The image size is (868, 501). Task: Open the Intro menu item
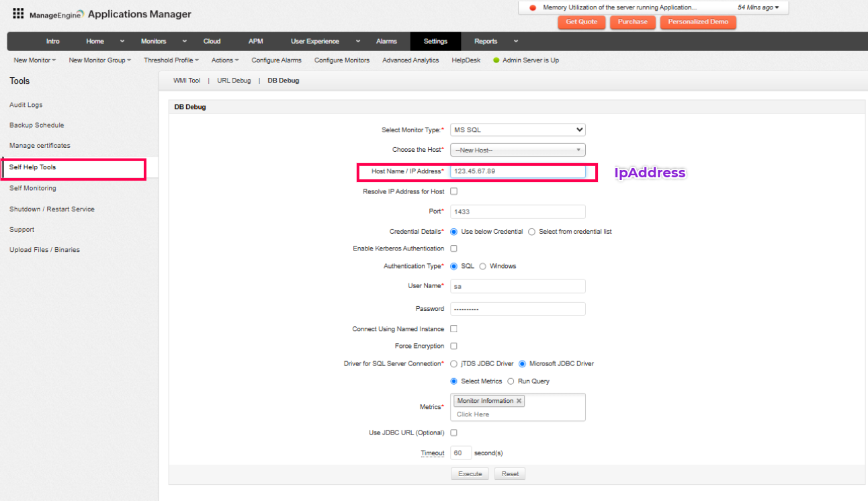[52, 42]
